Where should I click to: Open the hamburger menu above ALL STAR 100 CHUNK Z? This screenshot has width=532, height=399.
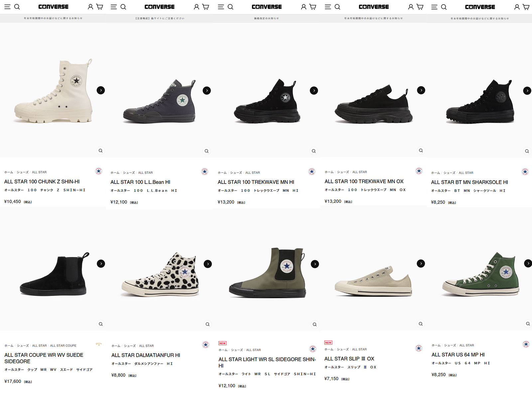click(x=7, y=7)
